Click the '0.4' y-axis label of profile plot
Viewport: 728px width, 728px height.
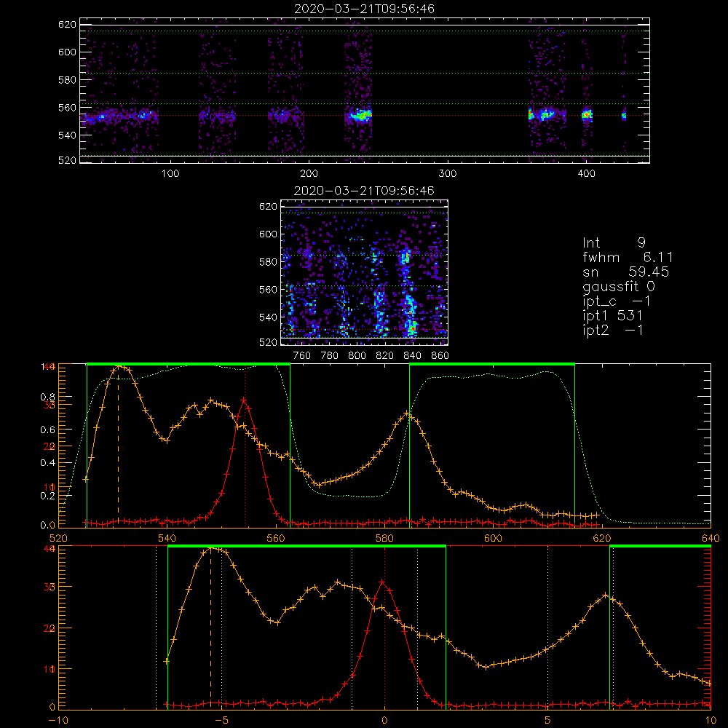(x=48, y=463)
